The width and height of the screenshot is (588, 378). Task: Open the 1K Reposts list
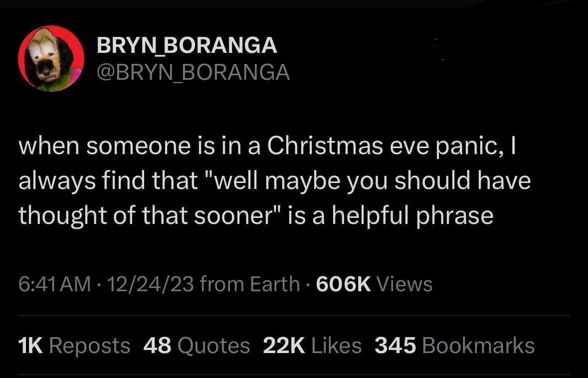(x=74, y=346)
